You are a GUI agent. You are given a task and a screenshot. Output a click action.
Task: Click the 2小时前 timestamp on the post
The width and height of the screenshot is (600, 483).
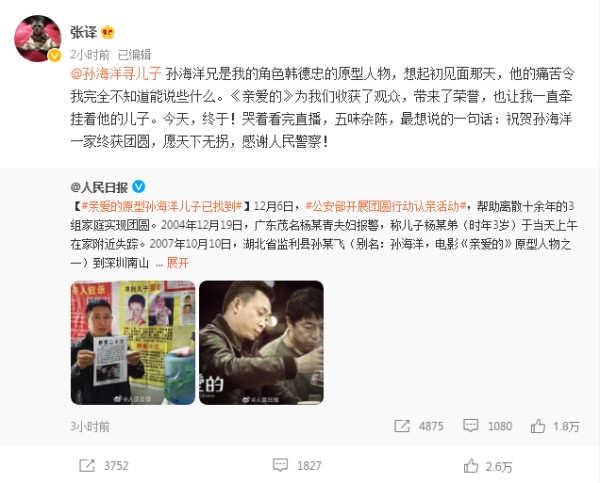(90, 55)
